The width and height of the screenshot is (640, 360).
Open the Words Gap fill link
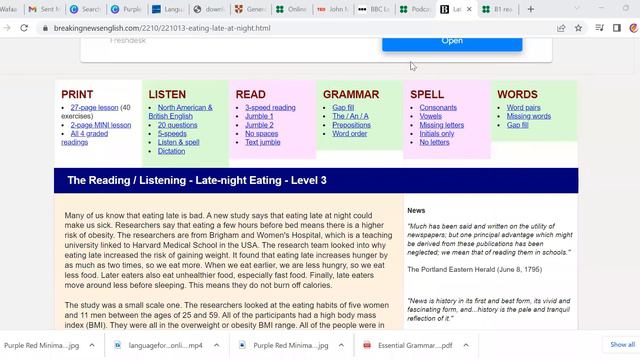(517, 125)
